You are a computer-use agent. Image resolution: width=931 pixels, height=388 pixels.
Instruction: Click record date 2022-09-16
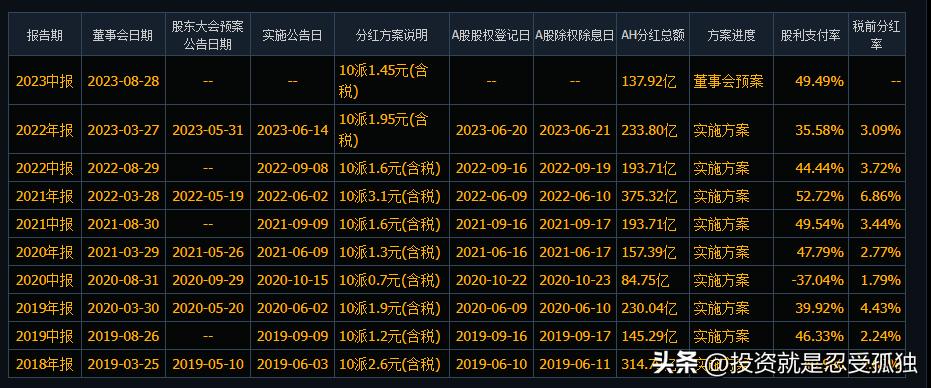(491, 168)
